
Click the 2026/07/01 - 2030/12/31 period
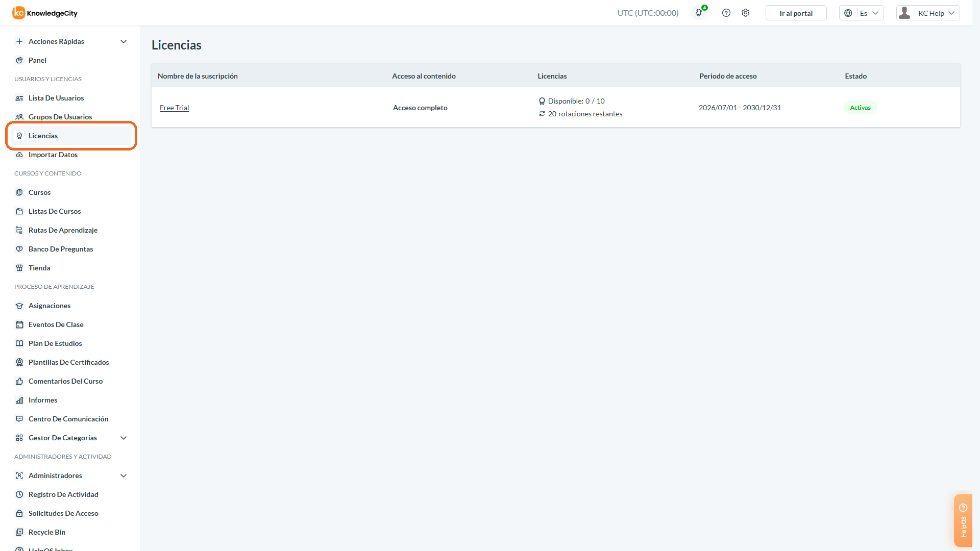(740, 108)
